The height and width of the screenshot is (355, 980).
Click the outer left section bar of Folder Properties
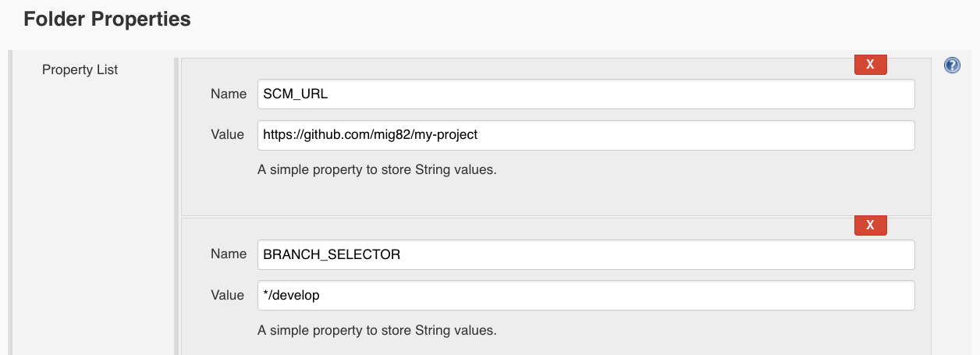pos(11,203)
